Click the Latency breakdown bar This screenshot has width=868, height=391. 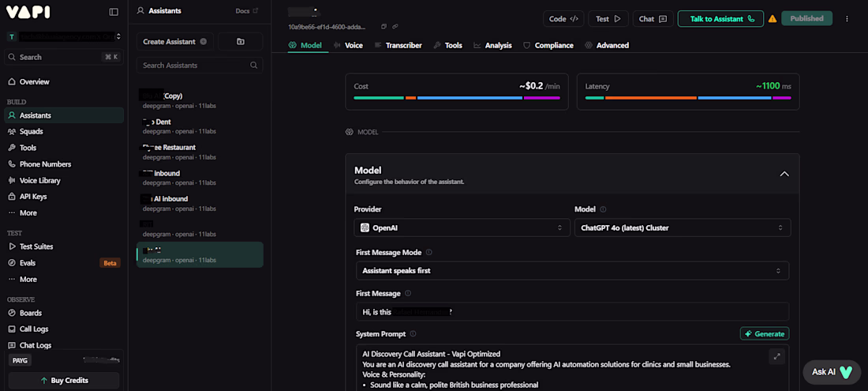[x=688, y=98]
